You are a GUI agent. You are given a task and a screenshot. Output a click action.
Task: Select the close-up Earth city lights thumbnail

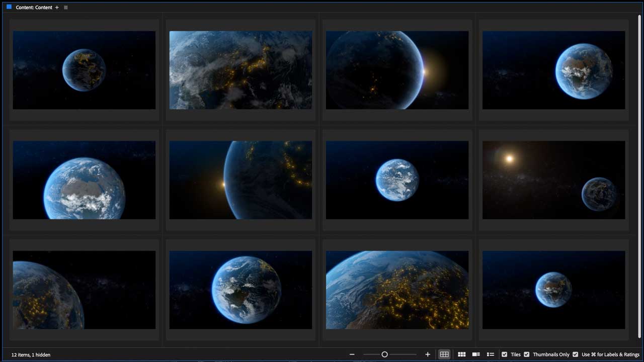pos(240,70)
